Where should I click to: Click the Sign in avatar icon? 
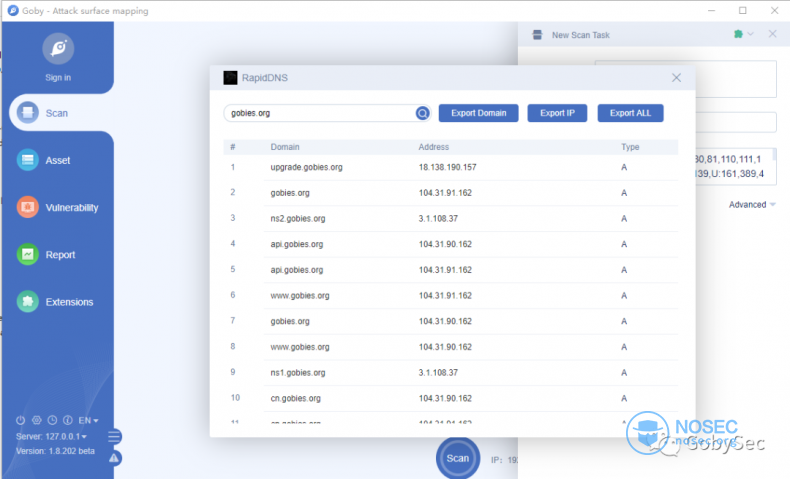pyautogui.click(x=58, y=49)
